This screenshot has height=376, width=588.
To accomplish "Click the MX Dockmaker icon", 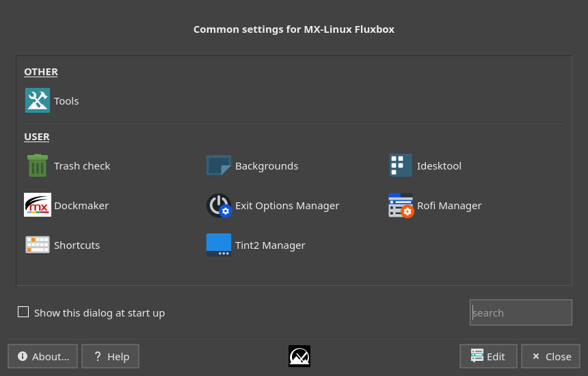I will pos(38,204).
